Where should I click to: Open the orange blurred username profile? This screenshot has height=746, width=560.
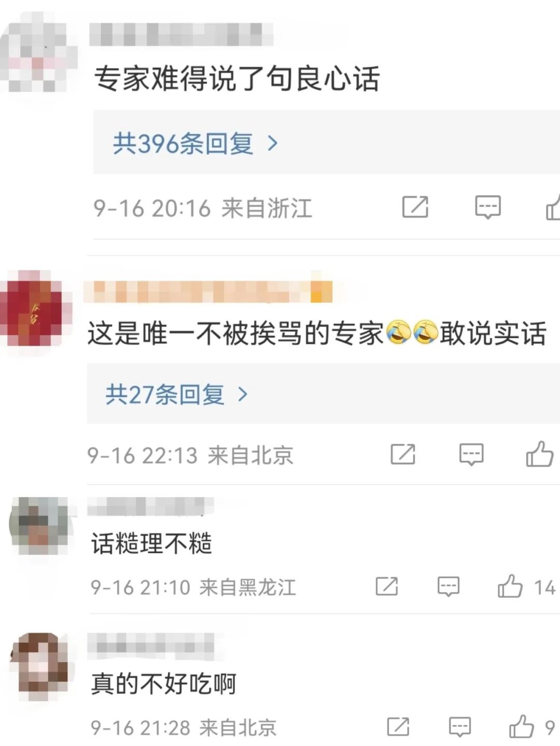click(x=207, y=291)
